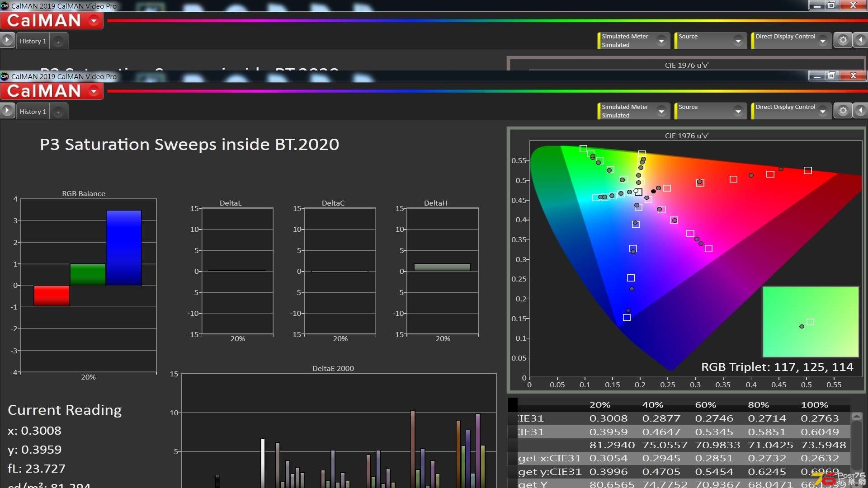Click the 80% column header in data table

tap(759, 405)
